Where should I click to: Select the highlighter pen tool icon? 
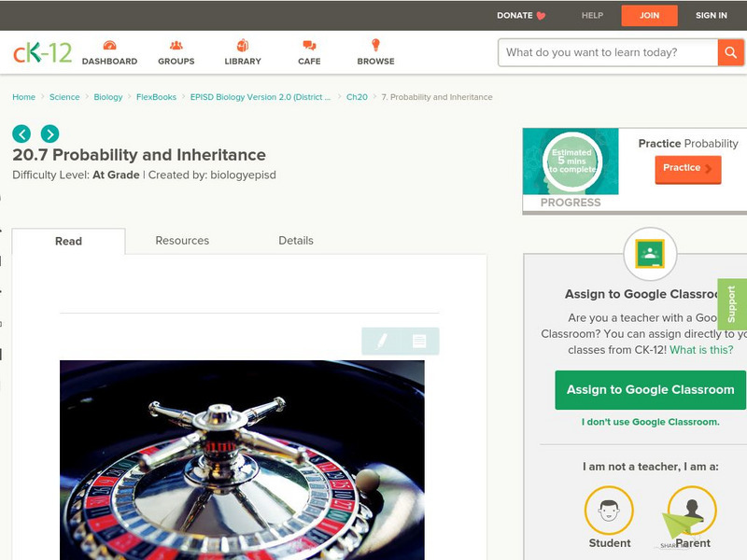(382, 341)
